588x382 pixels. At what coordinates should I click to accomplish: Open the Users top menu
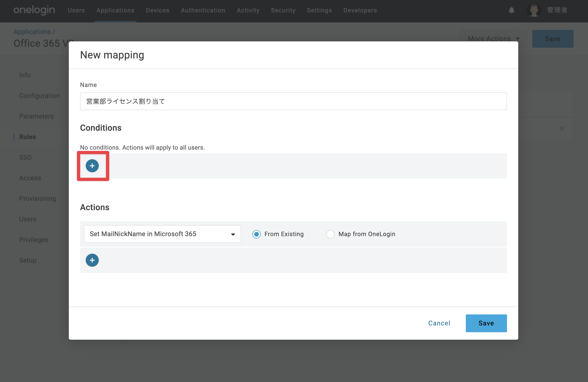point(76,10)
